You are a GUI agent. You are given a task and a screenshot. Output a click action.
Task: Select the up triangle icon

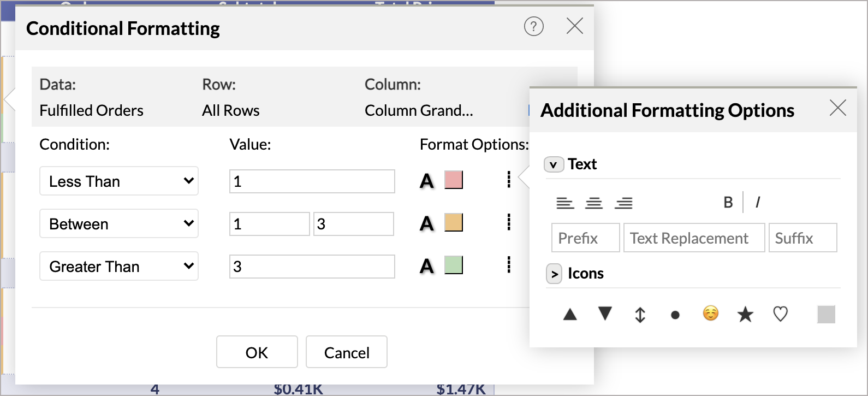pos(570,314)
